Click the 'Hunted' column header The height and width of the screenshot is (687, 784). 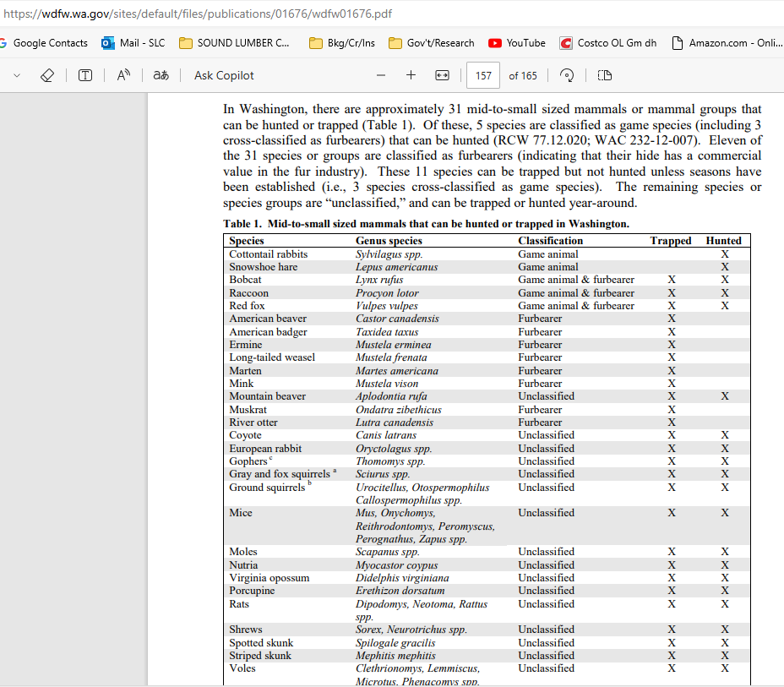[723, 241]
